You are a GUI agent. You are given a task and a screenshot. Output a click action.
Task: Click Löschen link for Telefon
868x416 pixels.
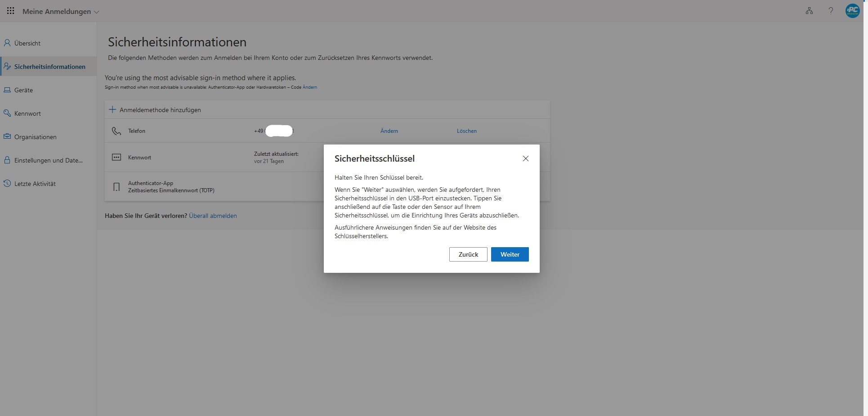[x=466, y=131]
